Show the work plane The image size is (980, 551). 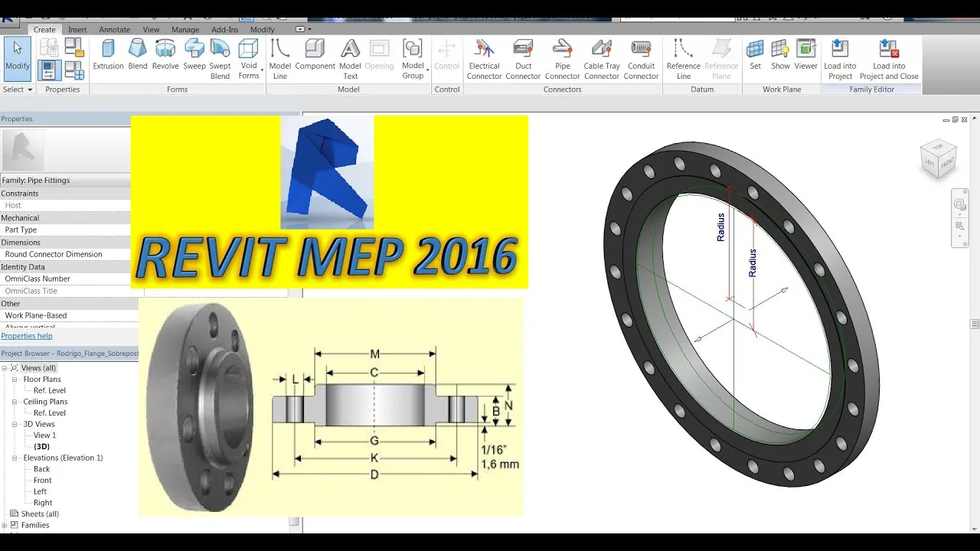point(780,57)
